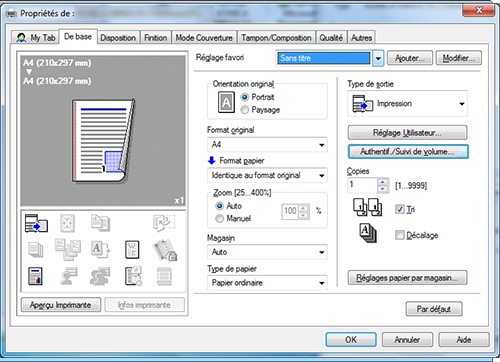Screen dimensions: 500x362
Task: Click the watermark page icon with W
Action: pos(132,250)
